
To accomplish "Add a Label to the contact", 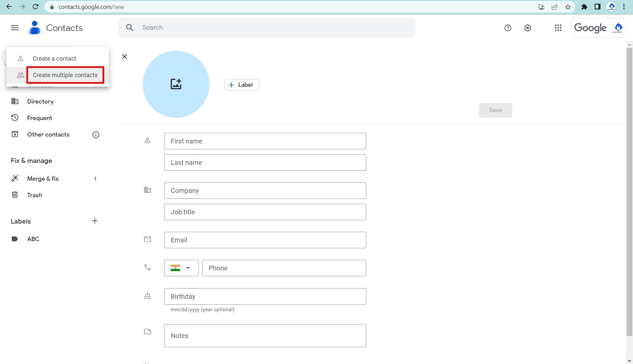I will click(x=241, y=85).
